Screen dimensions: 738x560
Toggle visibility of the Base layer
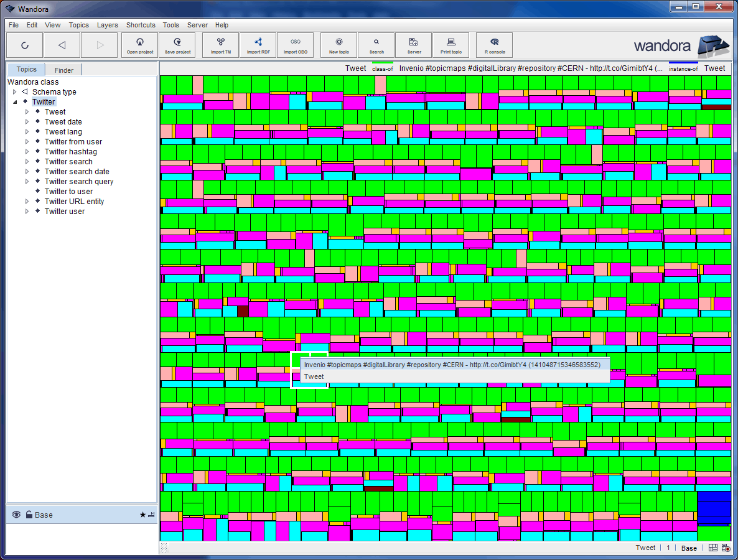click(x=15, y=515)
